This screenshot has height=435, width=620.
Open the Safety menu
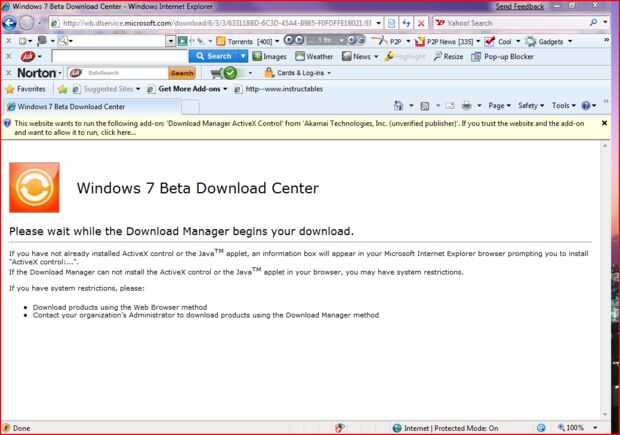(531, 106)
